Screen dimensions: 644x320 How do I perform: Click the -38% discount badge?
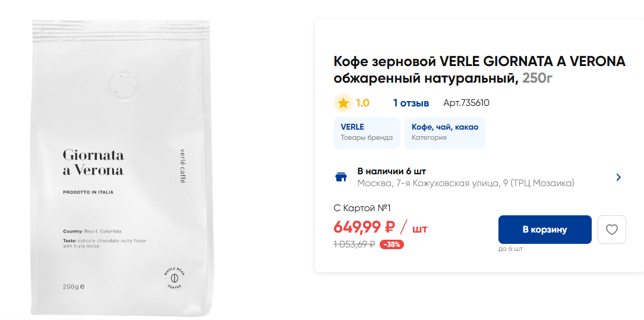point(392,244)
